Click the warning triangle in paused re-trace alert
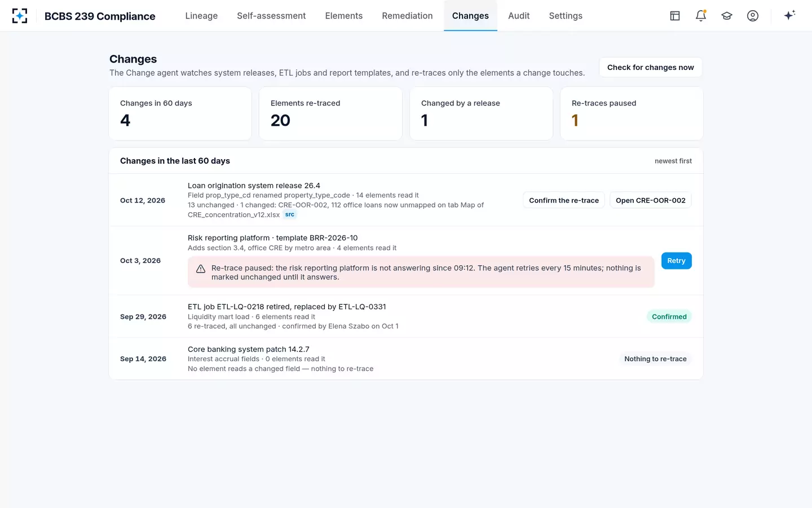Image resolution: width=812 pixels, height=508 pixels. tap(201, 269)
